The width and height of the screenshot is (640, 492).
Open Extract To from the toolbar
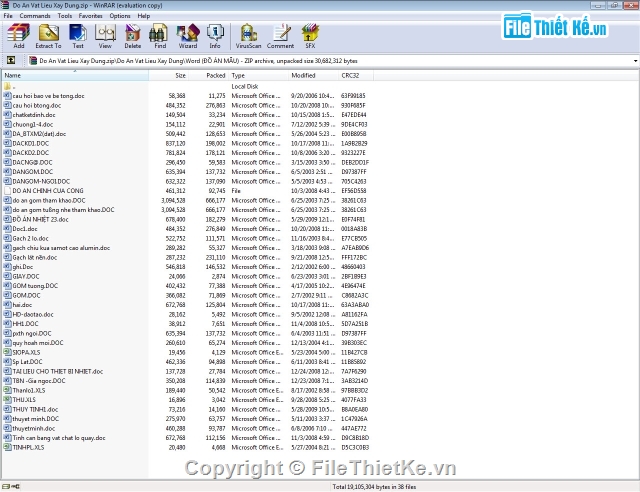(48, 36)
